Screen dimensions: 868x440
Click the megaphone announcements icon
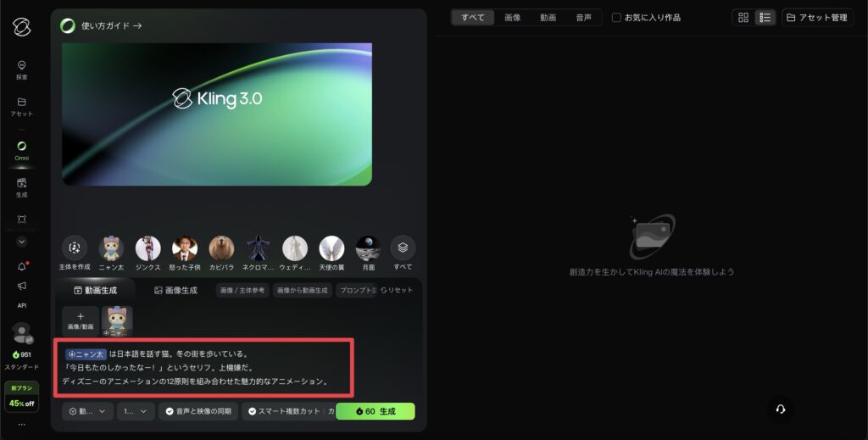(x=21, y=286)
